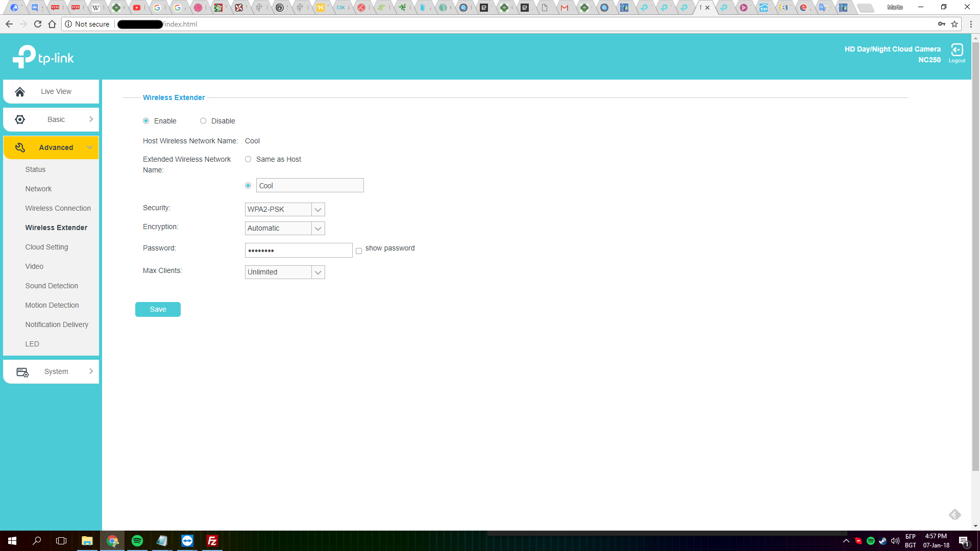This screenshot has width=980, height=551.
Task: Click the System menu icon
Action: [22, 372]
